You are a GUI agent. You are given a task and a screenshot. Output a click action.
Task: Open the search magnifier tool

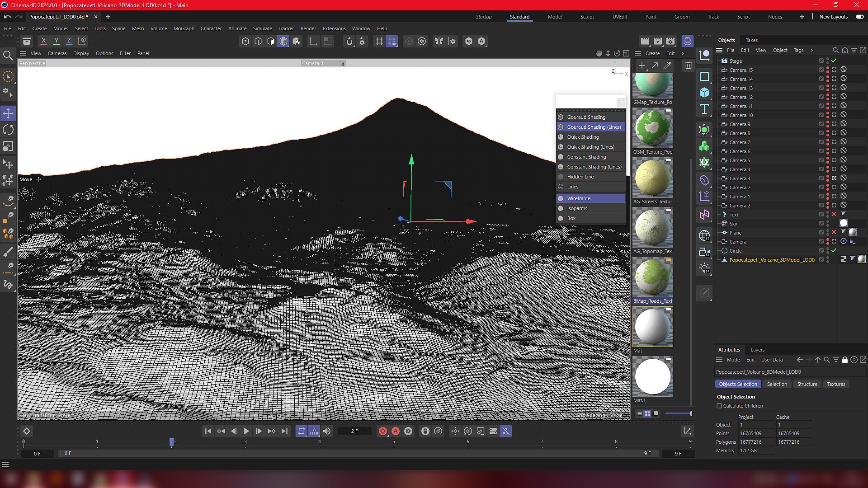pos(8,56)
